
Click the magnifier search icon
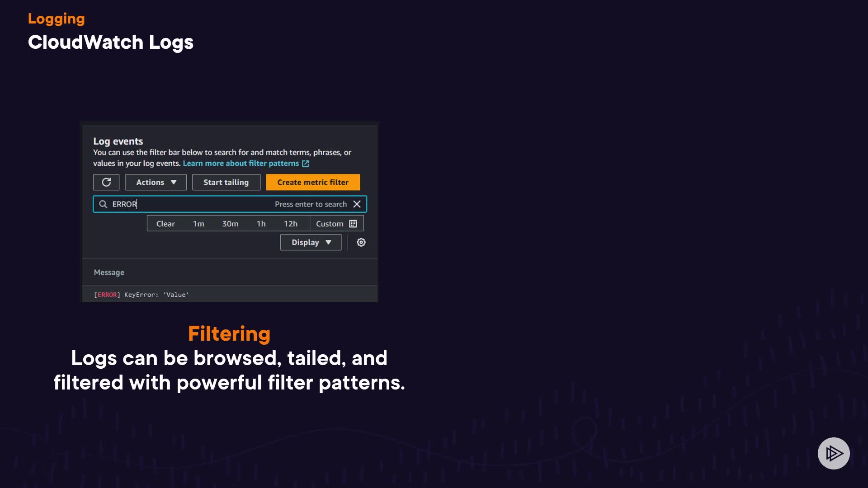click(103, 204)
